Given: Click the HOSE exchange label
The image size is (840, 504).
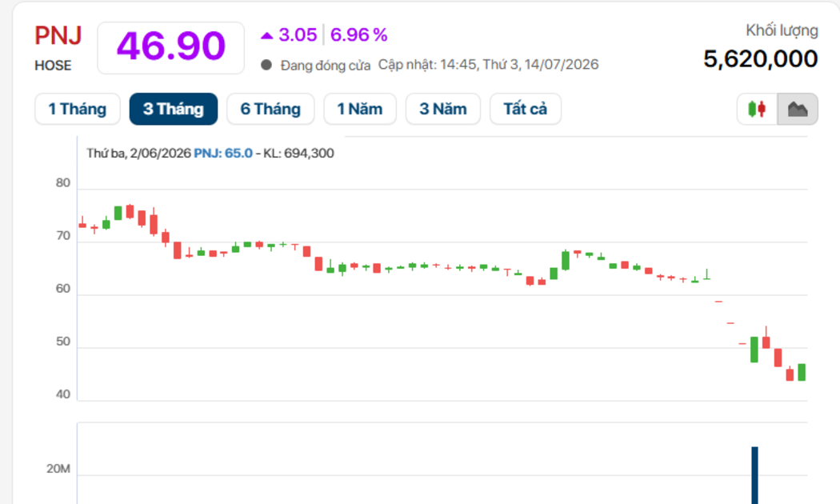Looking at the screenshot, I should pyautogui.click(x=53, y=66).
